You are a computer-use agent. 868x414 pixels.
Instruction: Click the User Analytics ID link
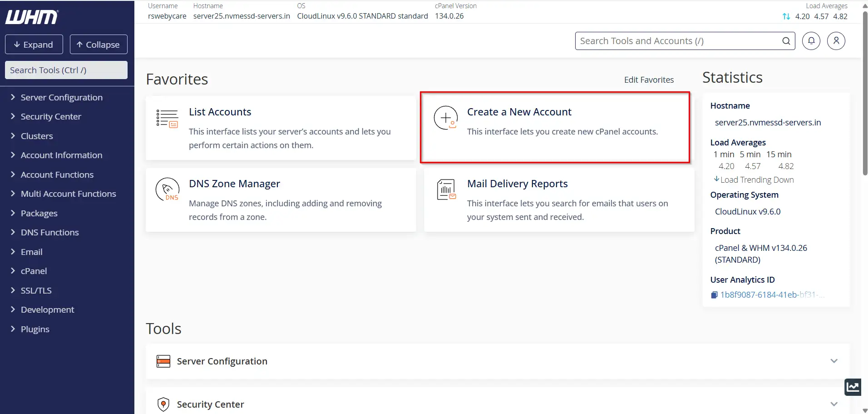pos(772,295)
